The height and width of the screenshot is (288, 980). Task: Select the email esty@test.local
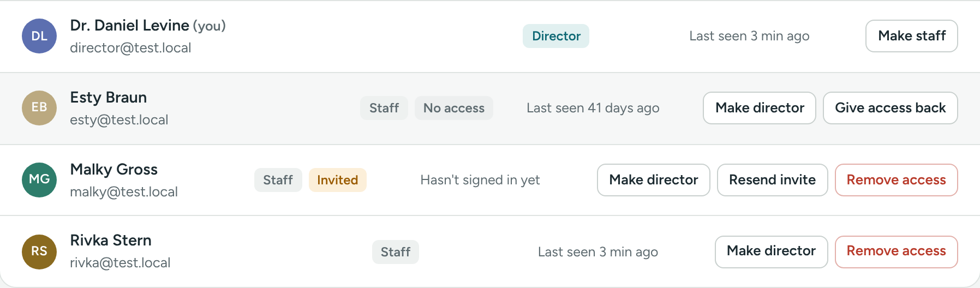(119, 120)
